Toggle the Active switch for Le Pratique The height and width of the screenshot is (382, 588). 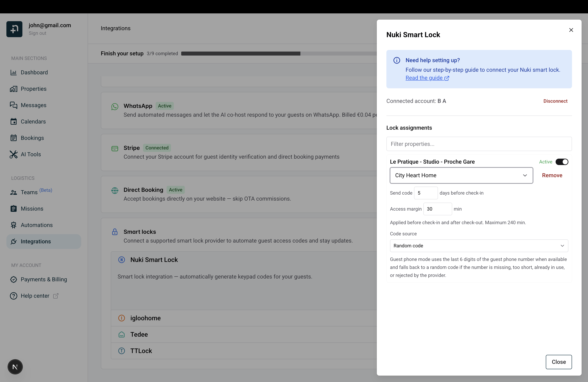[562, 162]
